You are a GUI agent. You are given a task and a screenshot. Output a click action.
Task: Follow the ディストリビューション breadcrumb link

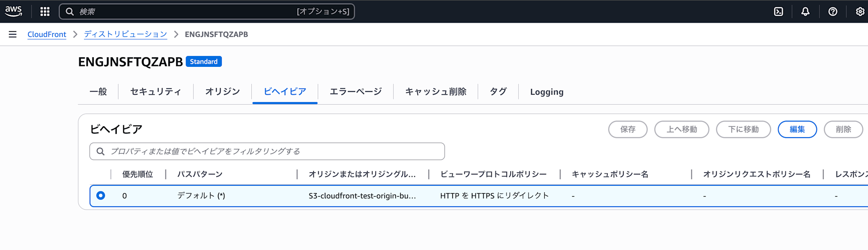(x=125, y=34)
